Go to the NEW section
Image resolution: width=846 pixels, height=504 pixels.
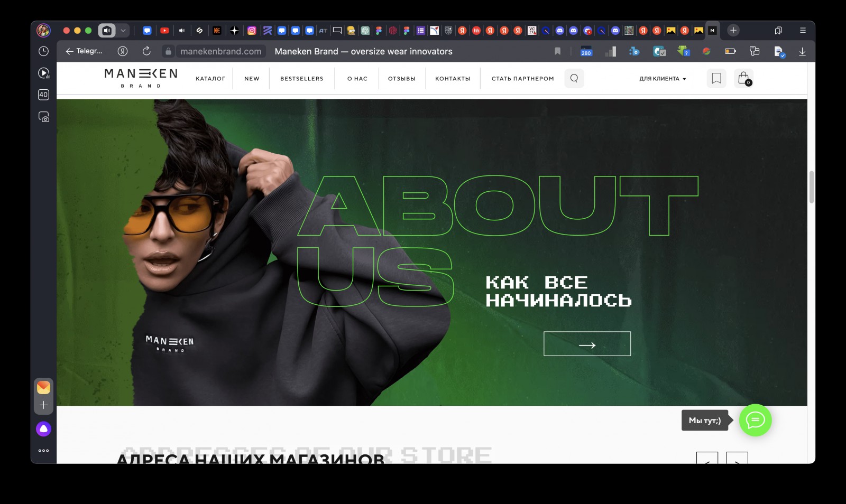pyautogui.click(x=252, y=79)
